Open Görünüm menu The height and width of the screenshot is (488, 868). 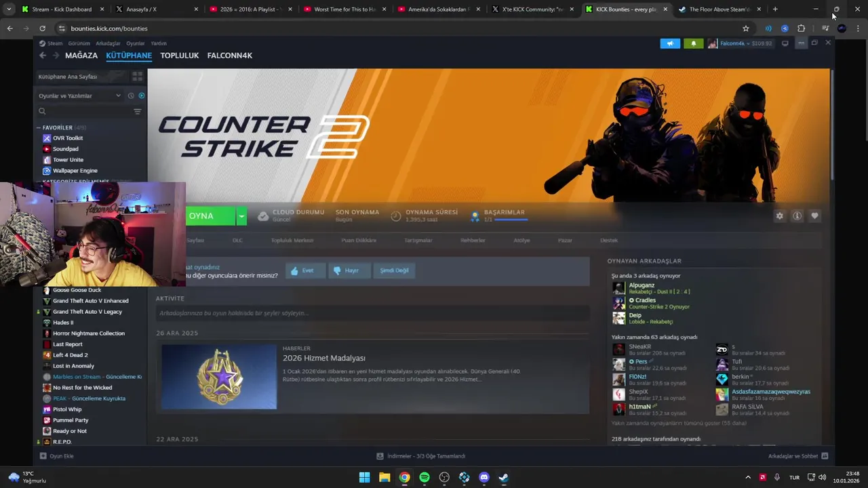[x=79, y=43]
